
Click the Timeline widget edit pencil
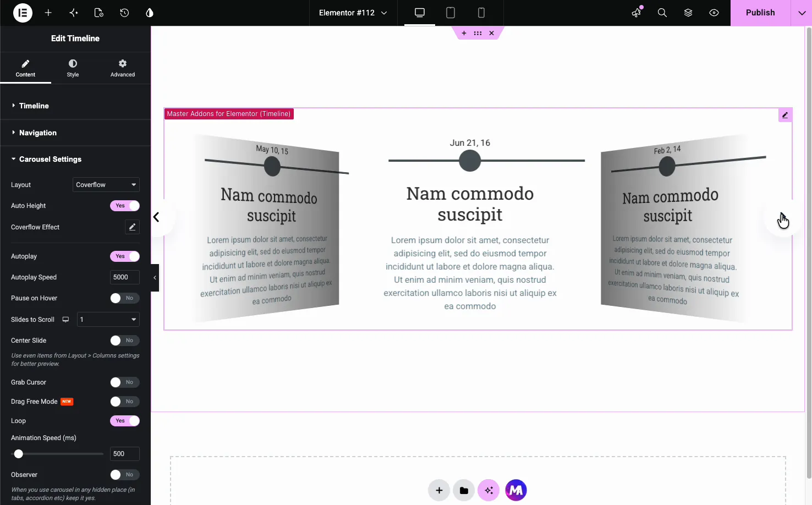pos(786,115)
